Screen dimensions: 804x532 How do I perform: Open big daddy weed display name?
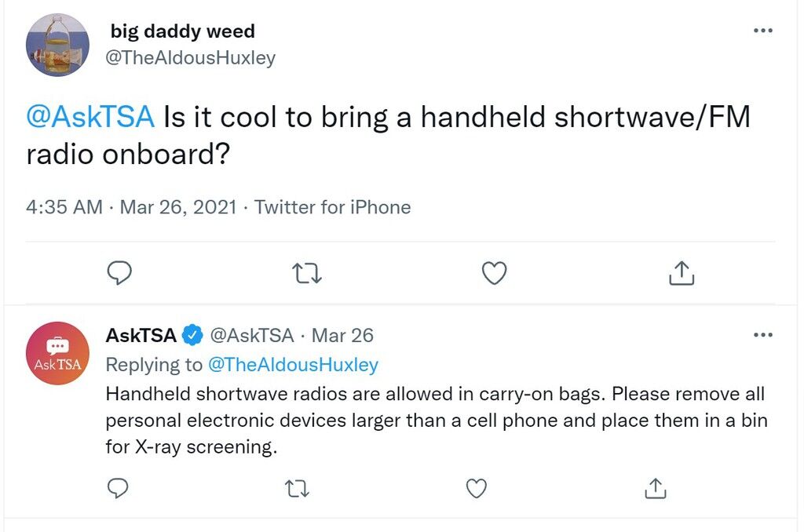182,31
